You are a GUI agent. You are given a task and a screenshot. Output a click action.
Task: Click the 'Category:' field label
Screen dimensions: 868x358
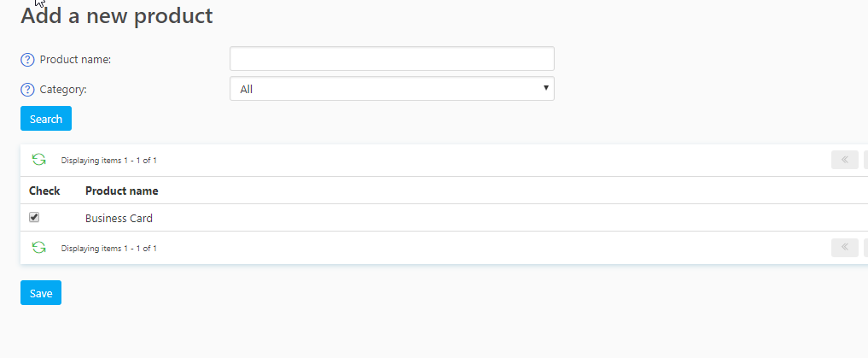tap(63, 90)
